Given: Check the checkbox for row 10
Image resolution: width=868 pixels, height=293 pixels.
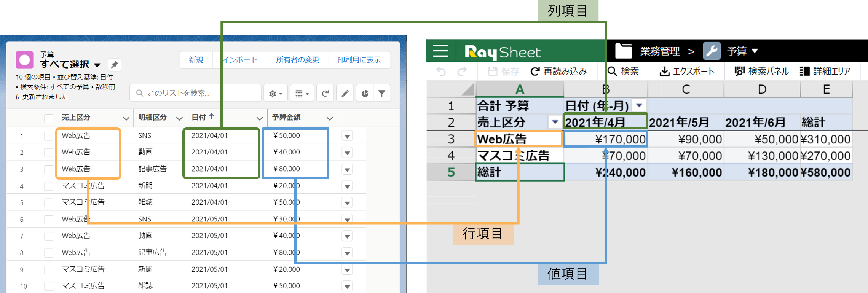Looking at the screenshot, I should pos(49,286).
